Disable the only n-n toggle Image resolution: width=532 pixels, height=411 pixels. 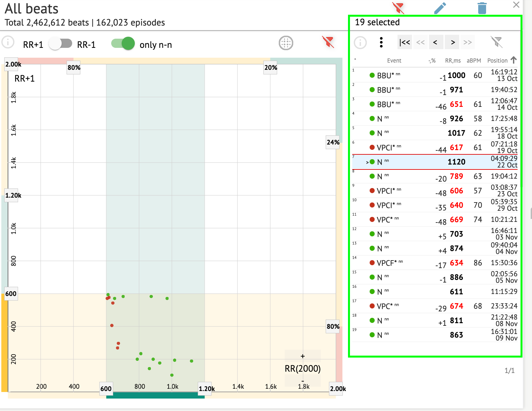(x=123, y=44)
